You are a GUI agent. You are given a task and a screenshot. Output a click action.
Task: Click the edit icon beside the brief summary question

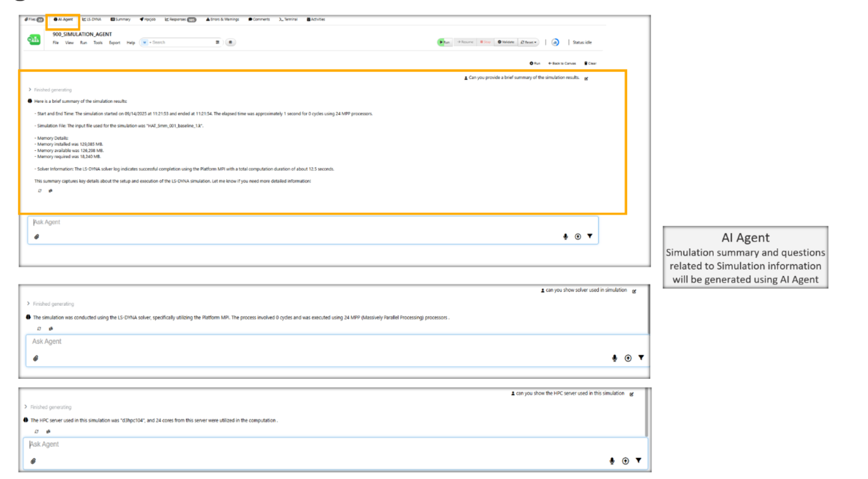point(586,78)
